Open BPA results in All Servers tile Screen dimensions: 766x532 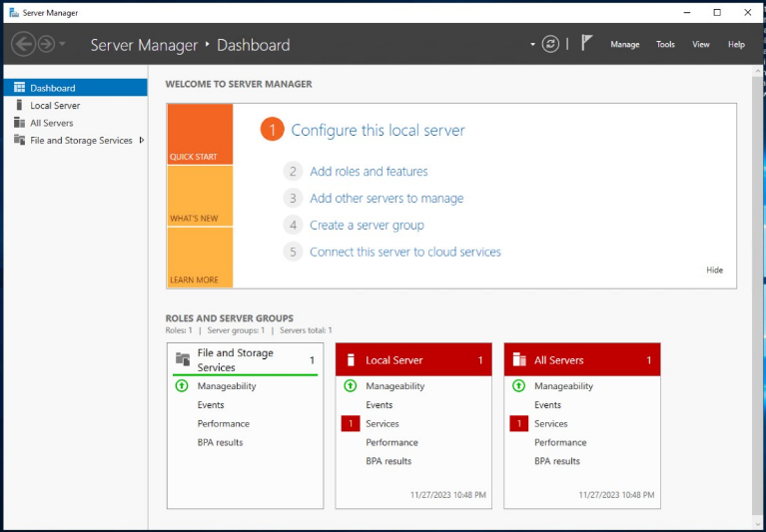(557, 461)
